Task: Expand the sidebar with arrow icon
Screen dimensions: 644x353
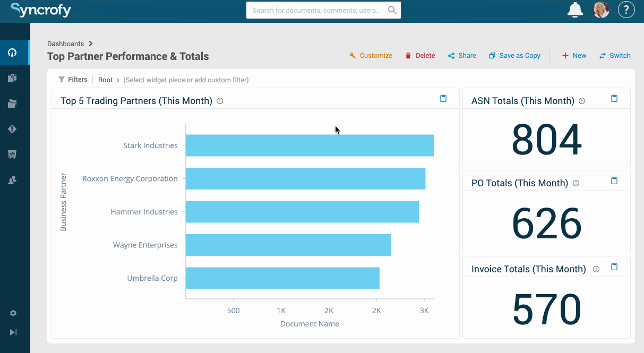Action: (13, 332)
